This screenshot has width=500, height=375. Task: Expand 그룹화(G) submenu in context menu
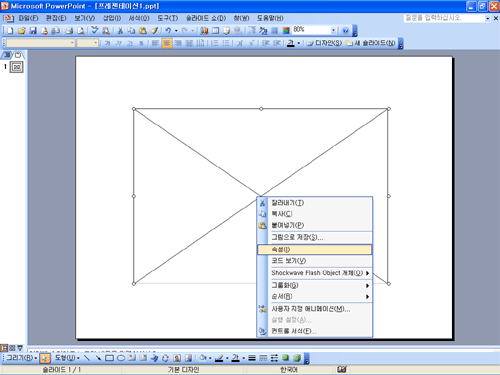315,285
